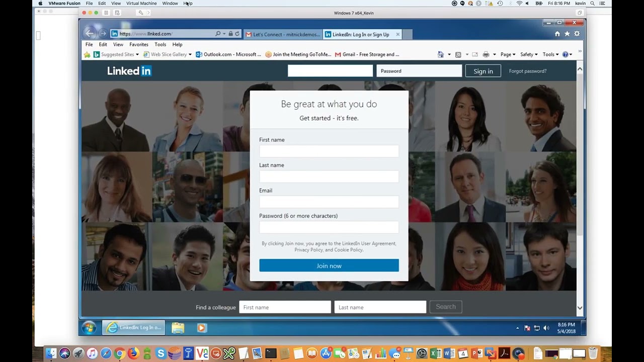Open iTunes in the dock
The image size is (644, 362).
92,353
